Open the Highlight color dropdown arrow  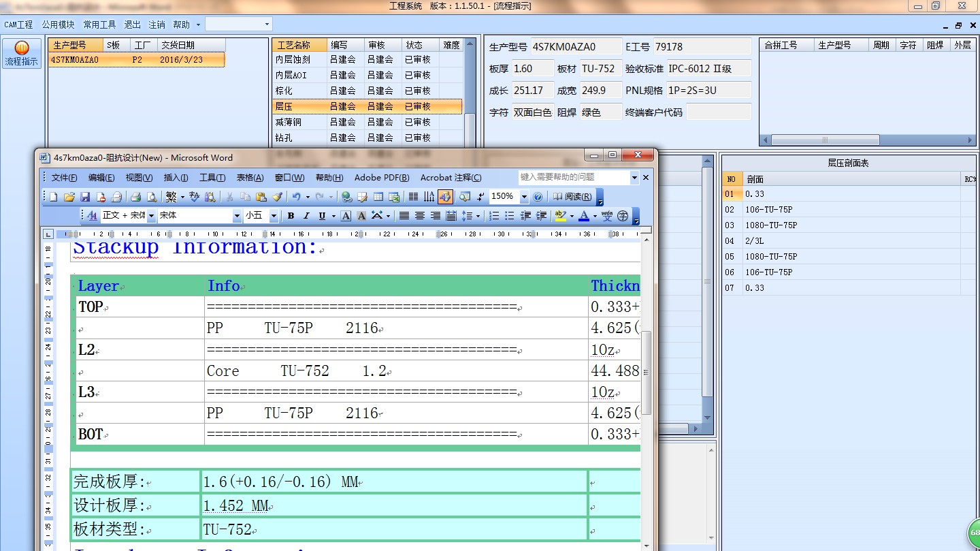coord(572,215)
